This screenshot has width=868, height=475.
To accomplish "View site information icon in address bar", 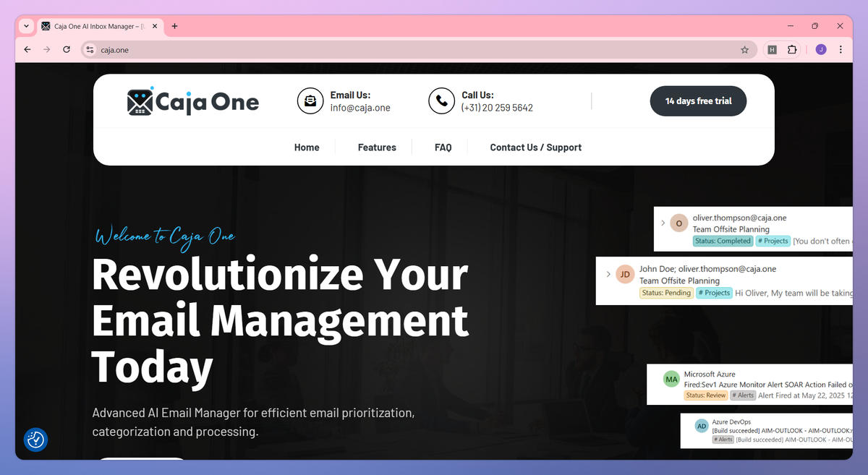I will (90, 50).
